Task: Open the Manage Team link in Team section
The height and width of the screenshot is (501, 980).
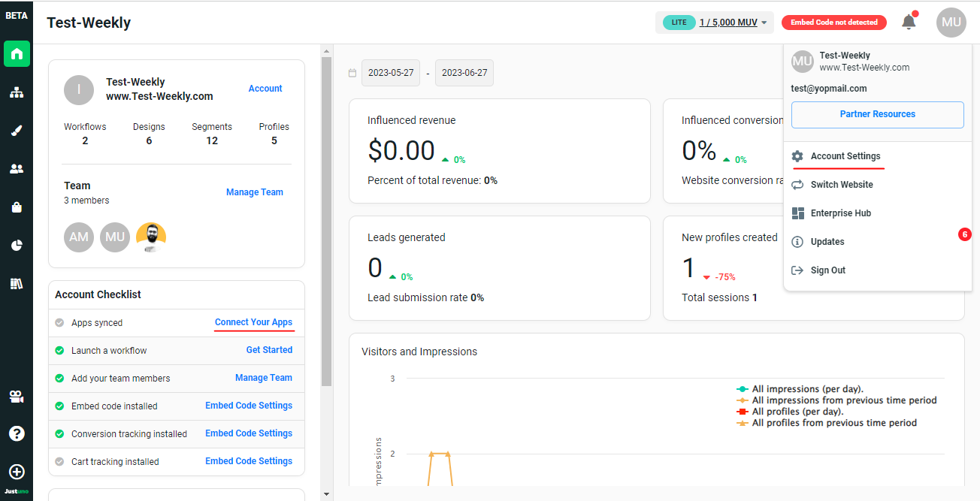Action: pos(254,192)
